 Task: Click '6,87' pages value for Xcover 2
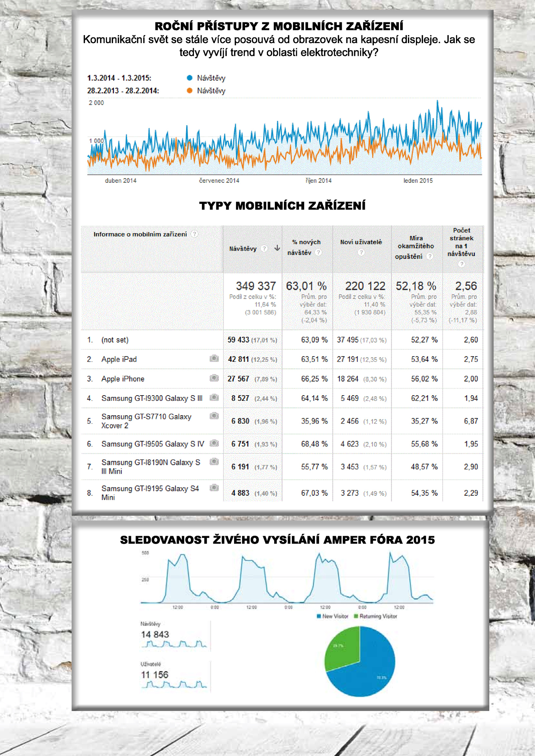471,421
